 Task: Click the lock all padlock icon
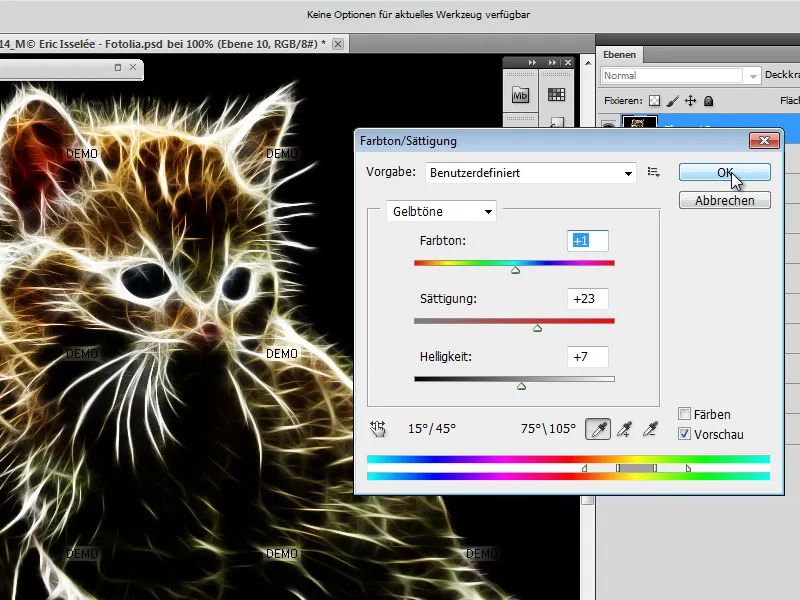pyautogui.click(x=708, y=101)
